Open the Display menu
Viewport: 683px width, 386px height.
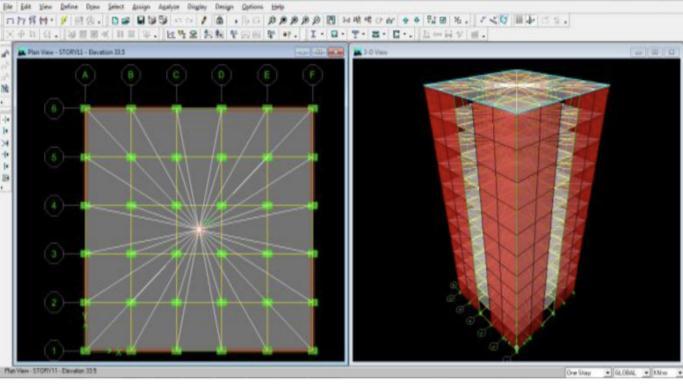[x=197, y=7]
